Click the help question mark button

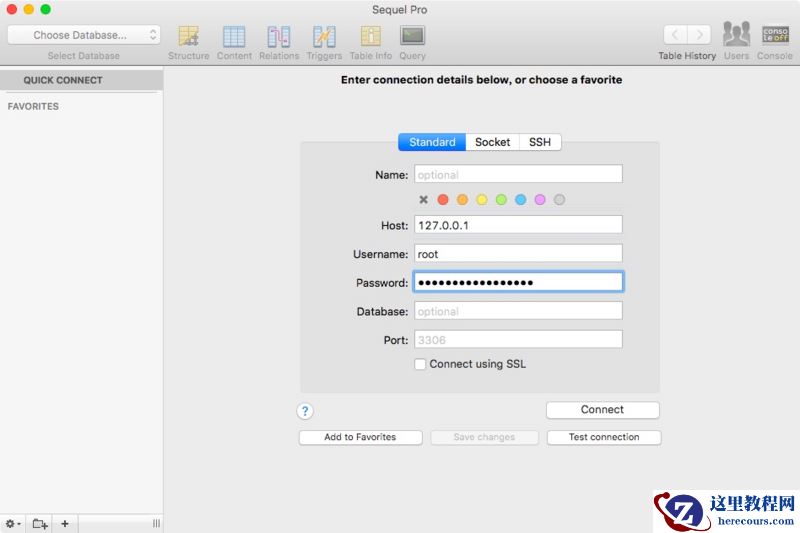pos(305,411)
